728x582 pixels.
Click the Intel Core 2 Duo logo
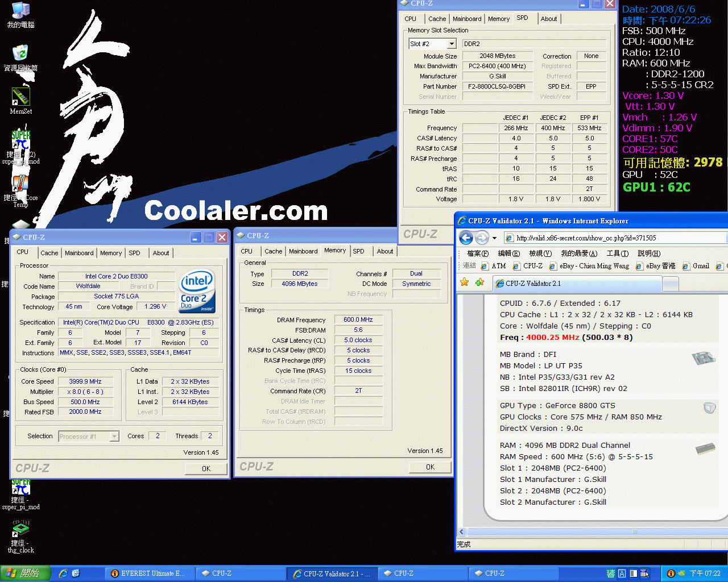click(x=197, y=290)
